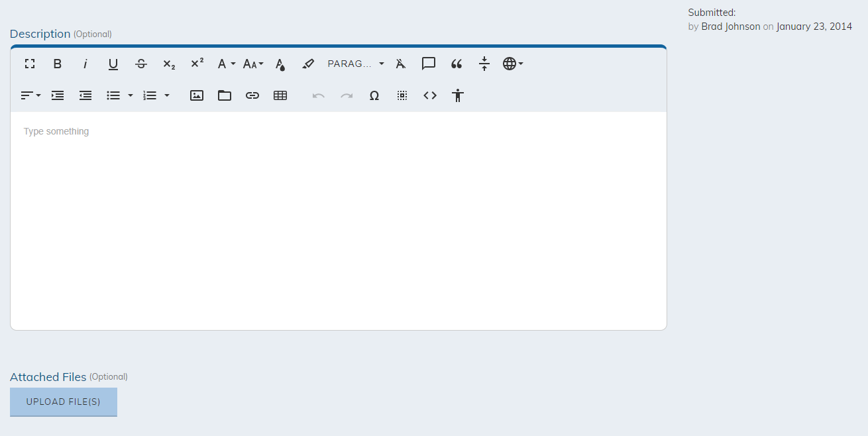The width and height of the screenshot is (868, 436).
Task: Click the Upload File(s) button
Action: point(64,402)
